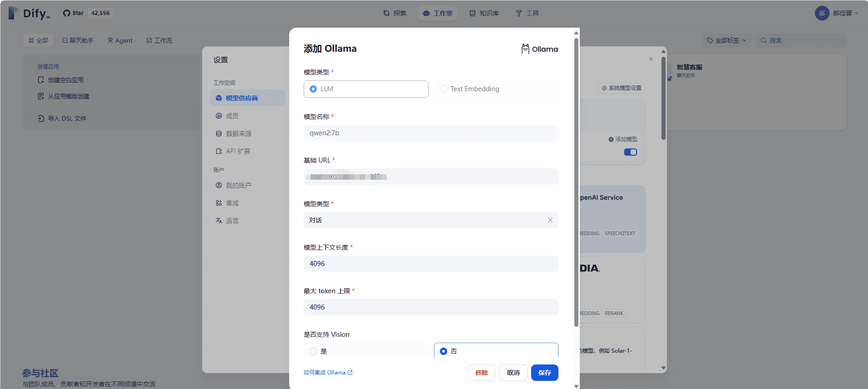Click the dialog scrollbar down arrow
The width and height of the screenshot is (868, 389).
[x=576, y=386]
